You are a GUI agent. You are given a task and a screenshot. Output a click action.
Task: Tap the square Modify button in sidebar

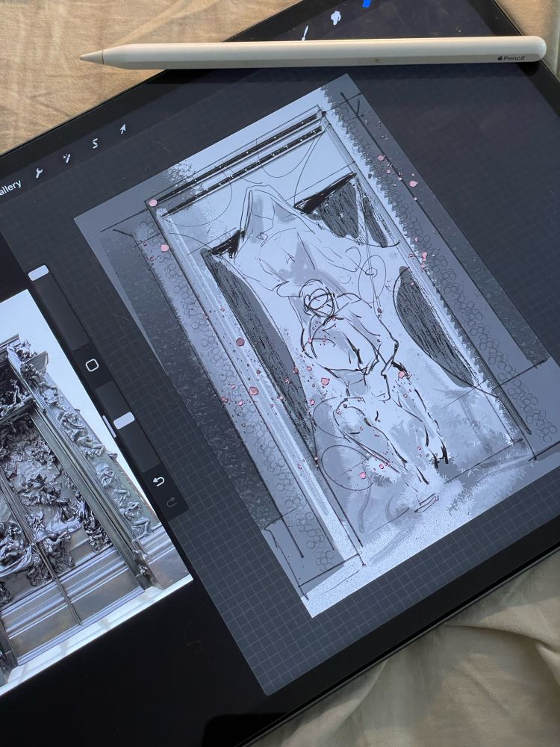coord(92,365)
